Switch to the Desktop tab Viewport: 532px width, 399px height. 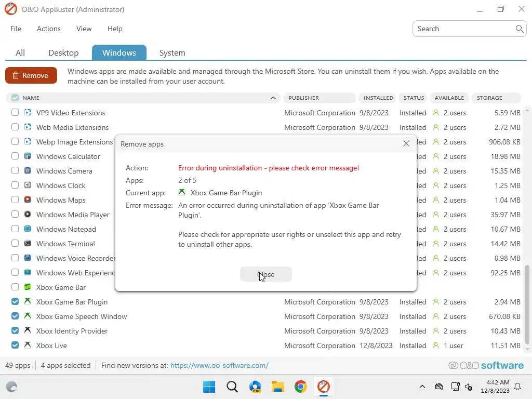pyautogui.click(x=63, y=52)
